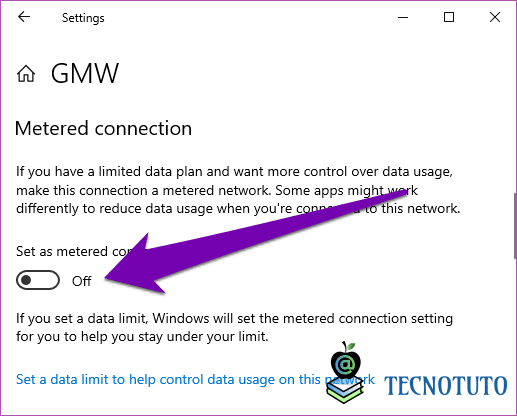Click the Metered connection section heading
Viewport: 517px width, 416px height.
click(x=104, y=128)
